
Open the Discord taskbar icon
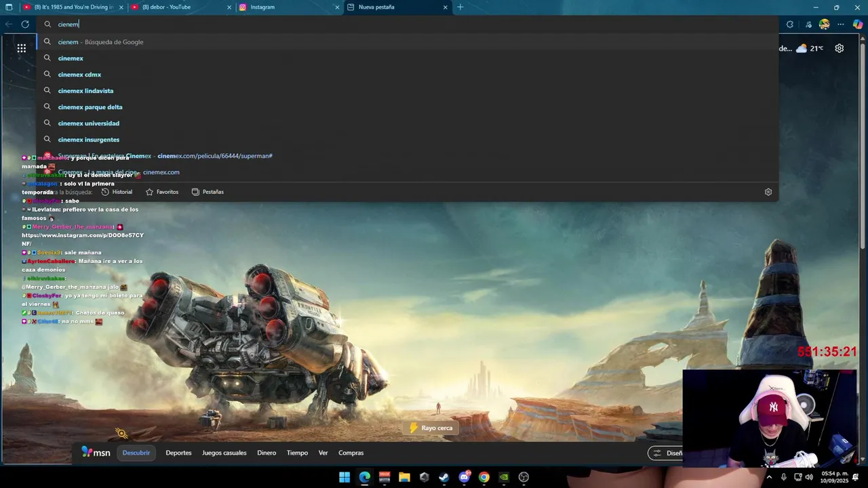click(x=464, y=477)
